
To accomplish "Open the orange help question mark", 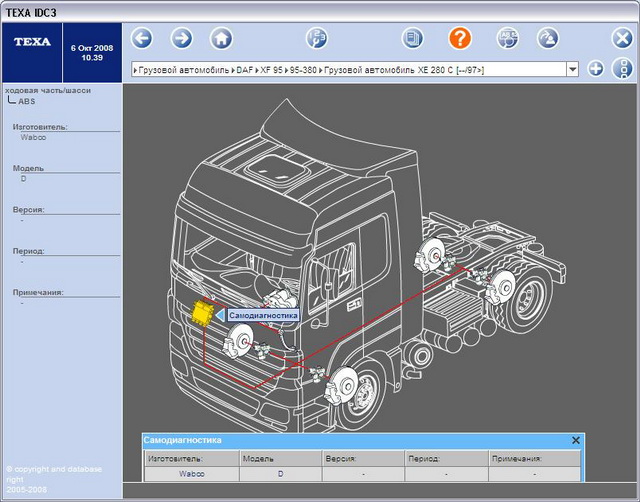I will 460,39.
